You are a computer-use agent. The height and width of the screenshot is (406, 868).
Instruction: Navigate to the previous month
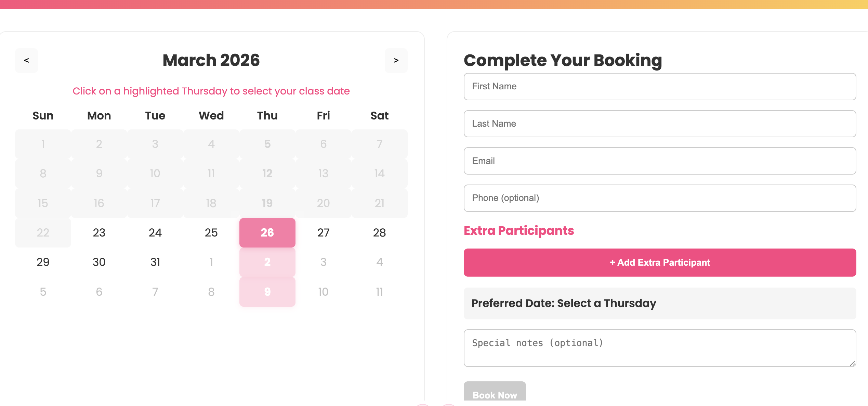[26, 61]
